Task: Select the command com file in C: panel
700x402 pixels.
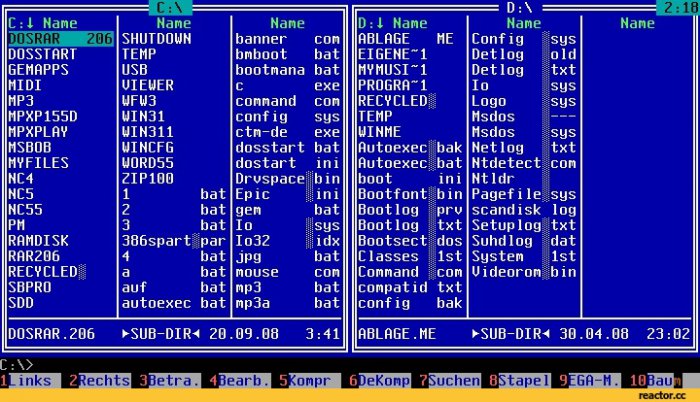Action: click(288, 101)
